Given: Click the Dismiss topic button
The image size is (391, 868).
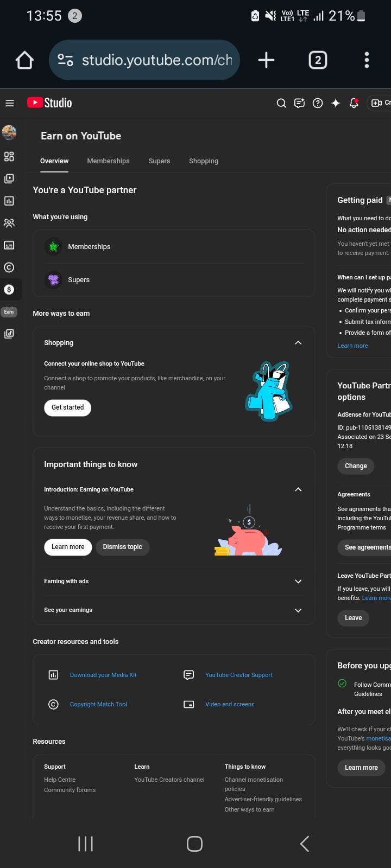Looking at the screenshot, I should pos(122,547).
